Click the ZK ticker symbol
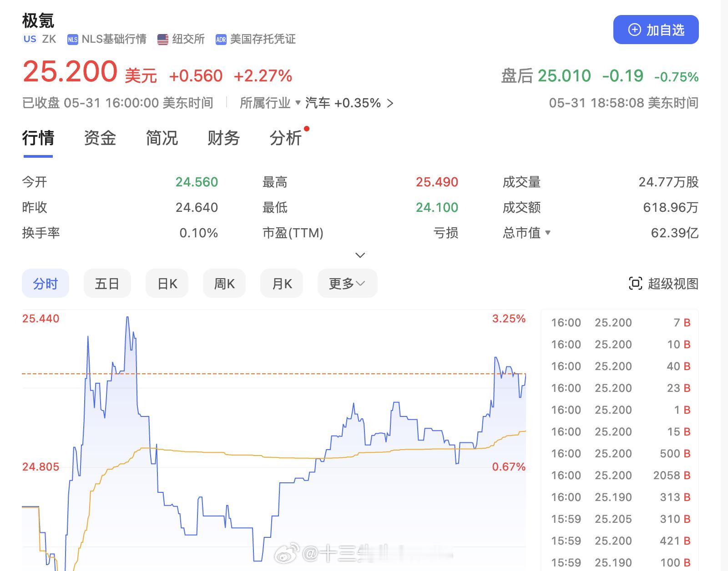728x571 pixels. [49, 39]
